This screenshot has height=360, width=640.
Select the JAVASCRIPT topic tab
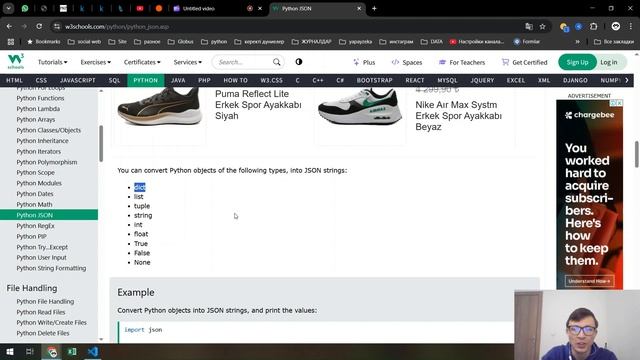click(x=78, y=80)
